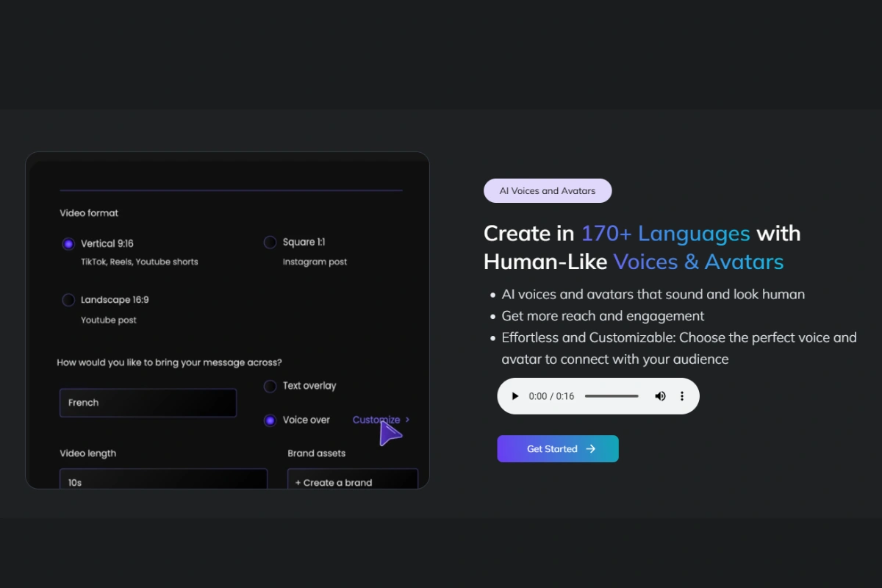Click the "Youtube post" caption

coord(109,320)
